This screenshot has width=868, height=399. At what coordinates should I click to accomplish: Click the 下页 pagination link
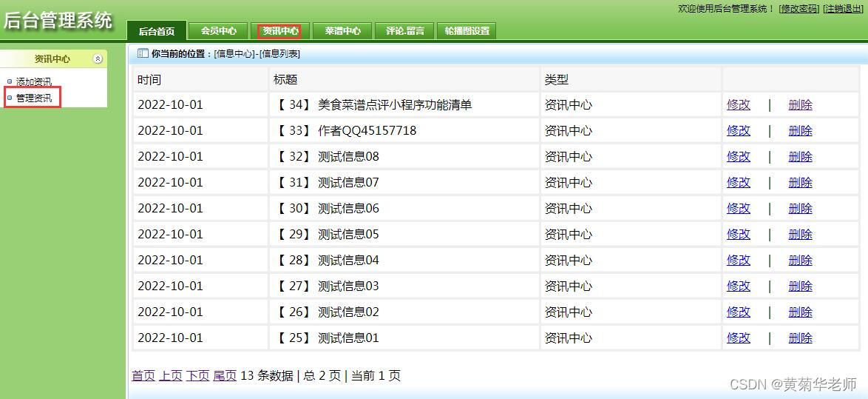pos(197,376)
